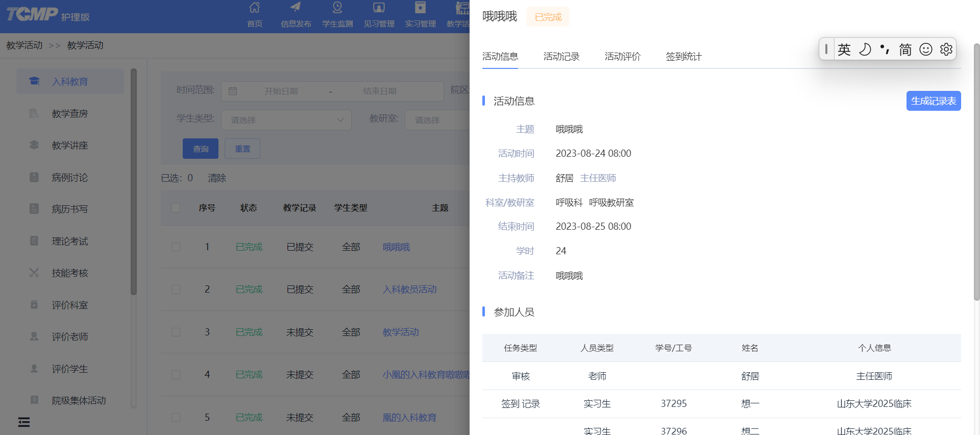Open the 哦哦哦 topic link in row 1
This screenshot has height=435, width=980.
coord(397,247)
